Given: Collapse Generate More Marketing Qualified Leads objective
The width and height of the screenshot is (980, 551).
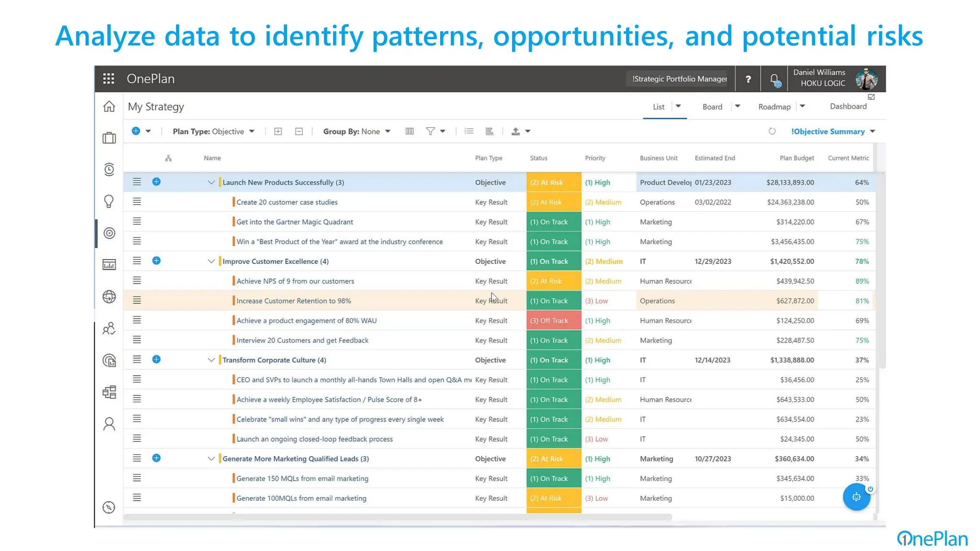Looking at the screenshot, I should click(x=211, y=459).
